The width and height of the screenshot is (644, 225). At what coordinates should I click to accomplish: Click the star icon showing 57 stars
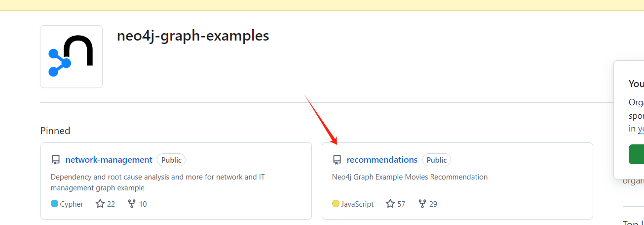390,204
